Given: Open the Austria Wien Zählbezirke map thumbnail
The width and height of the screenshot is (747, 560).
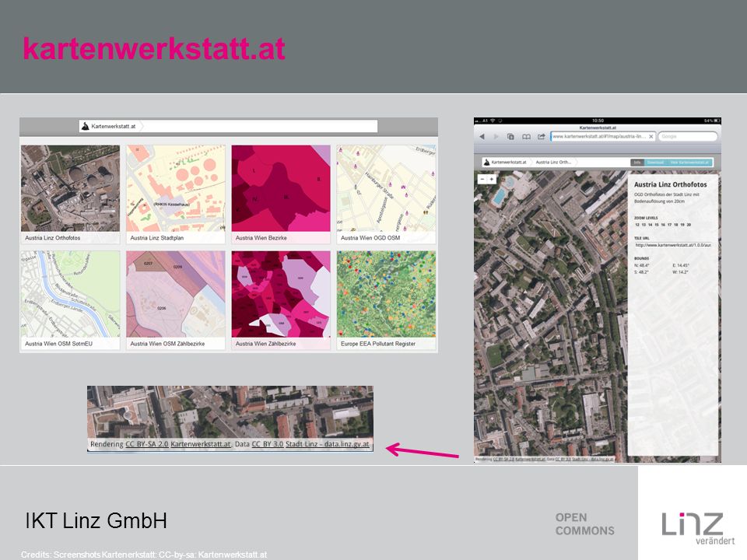Looking at the screenshot, I should (281, 300).
